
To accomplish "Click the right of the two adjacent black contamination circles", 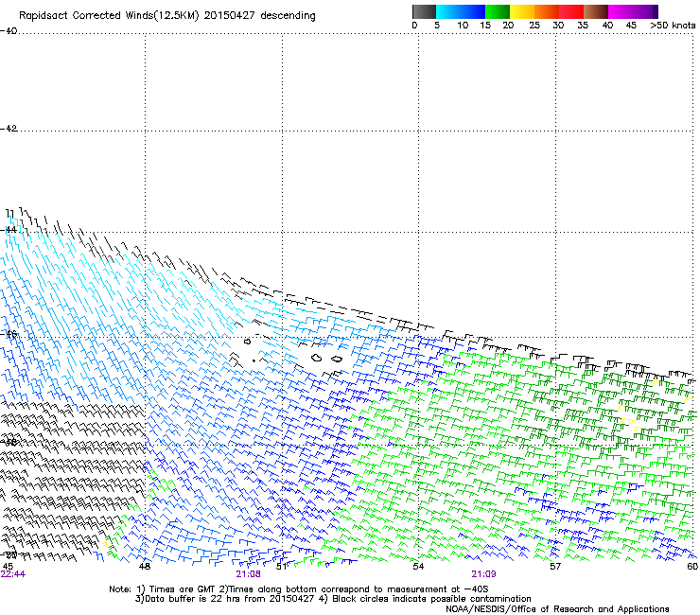I will [337, 359].
